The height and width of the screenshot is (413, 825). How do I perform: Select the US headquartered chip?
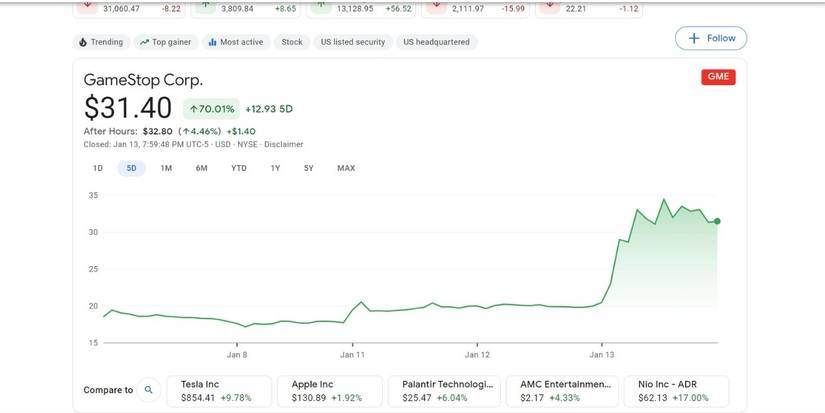pyautogui.click(x=437, y=42)
